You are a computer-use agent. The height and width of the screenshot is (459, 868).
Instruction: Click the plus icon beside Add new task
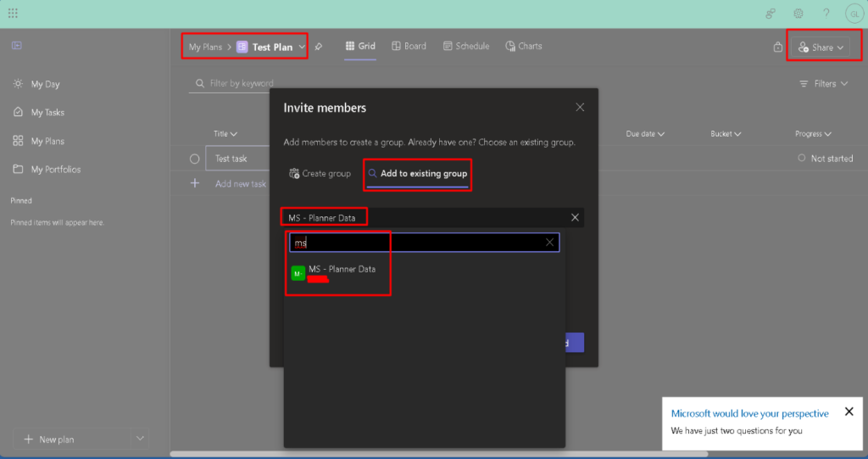[x=195, y=183]
